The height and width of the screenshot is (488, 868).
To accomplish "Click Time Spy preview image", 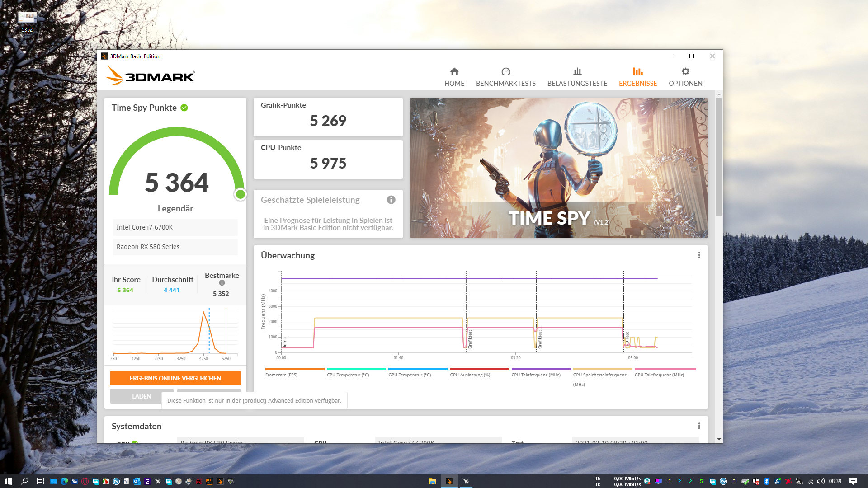I will 558,168.
